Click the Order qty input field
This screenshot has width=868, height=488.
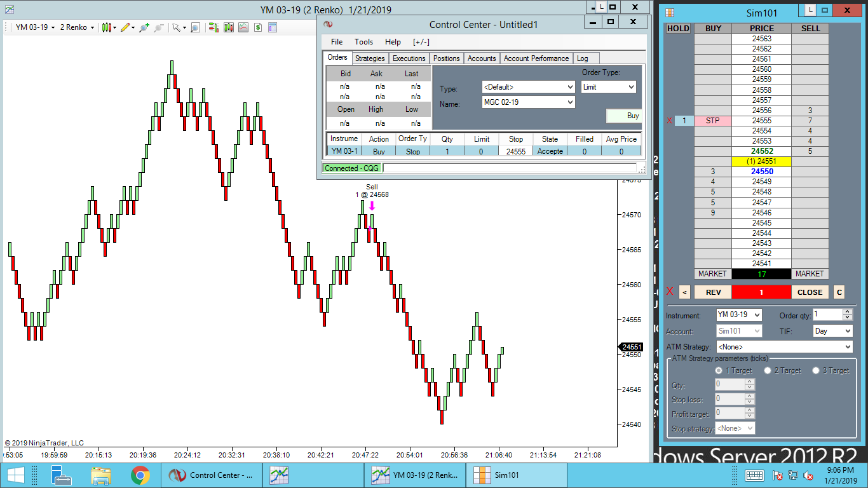[827, 315]
